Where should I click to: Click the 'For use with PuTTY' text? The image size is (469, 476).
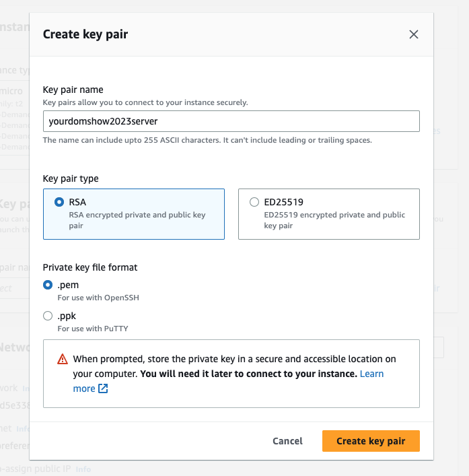[x=93, y=329]
